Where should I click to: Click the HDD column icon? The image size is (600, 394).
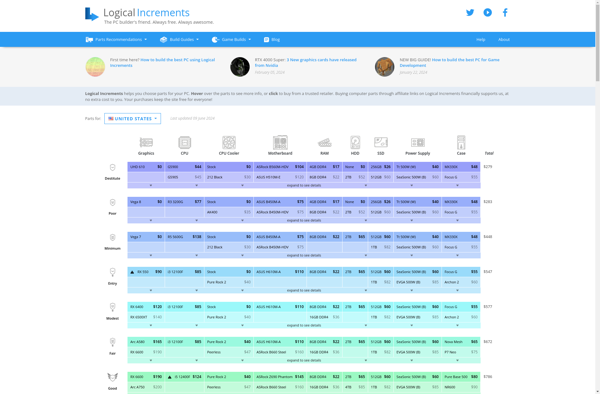coord(355,143)
